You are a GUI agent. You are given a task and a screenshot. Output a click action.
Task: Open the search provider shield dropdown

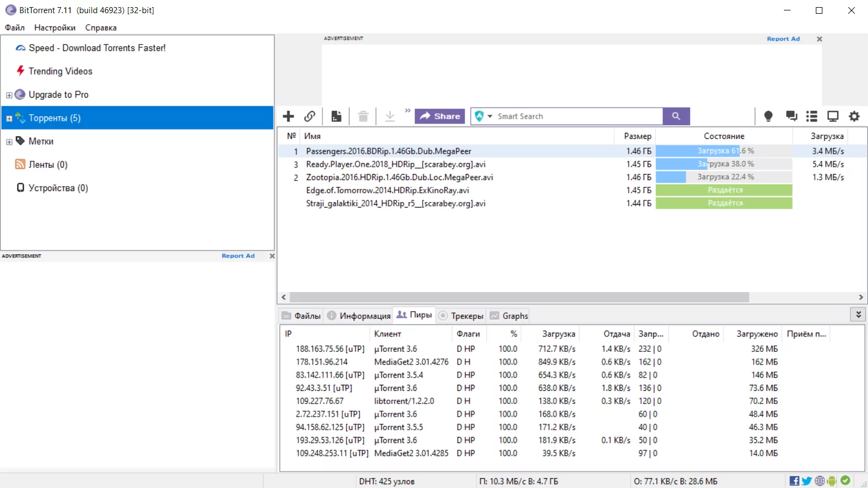[x=483, y=116]
